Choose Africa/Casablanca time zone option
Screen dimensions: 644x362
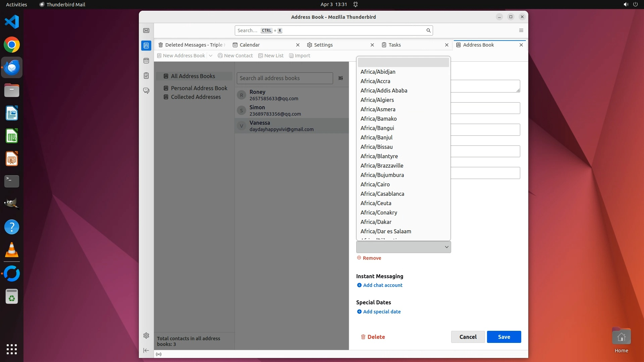pos(382,194)
